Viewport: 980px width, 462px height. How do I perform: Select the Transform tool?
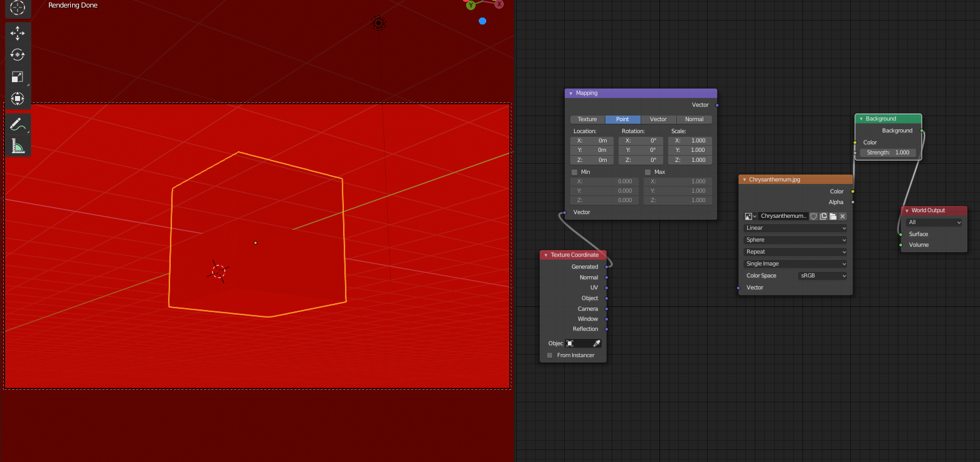[18, 99]
